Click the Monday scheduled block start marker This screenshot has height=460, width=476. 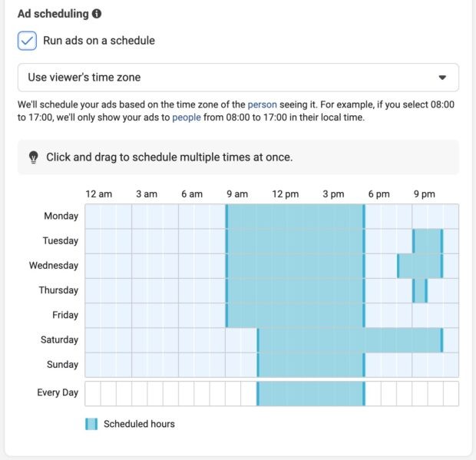coord(226,217)
